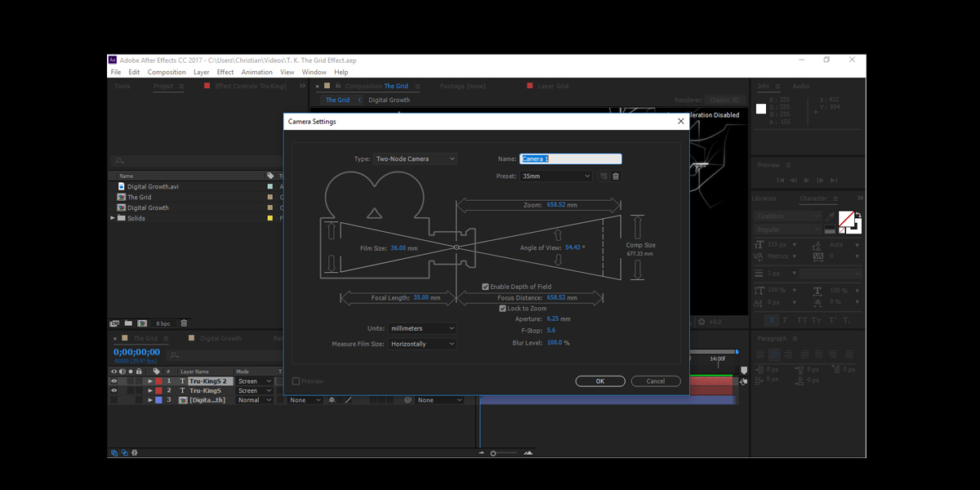980x490 pixels.
Task: Toggle Enable Depth of Field checkbox
Action: (486, 287)
